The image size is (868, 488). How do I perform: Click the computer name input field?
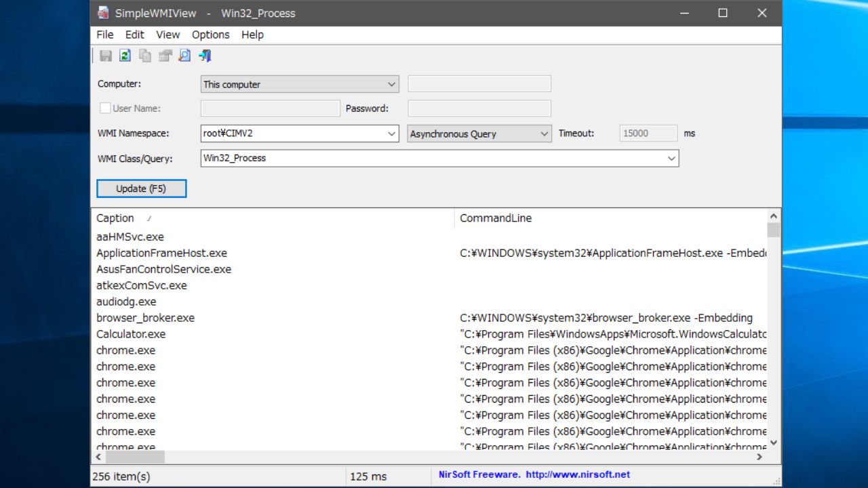click(x=479, y=84)
